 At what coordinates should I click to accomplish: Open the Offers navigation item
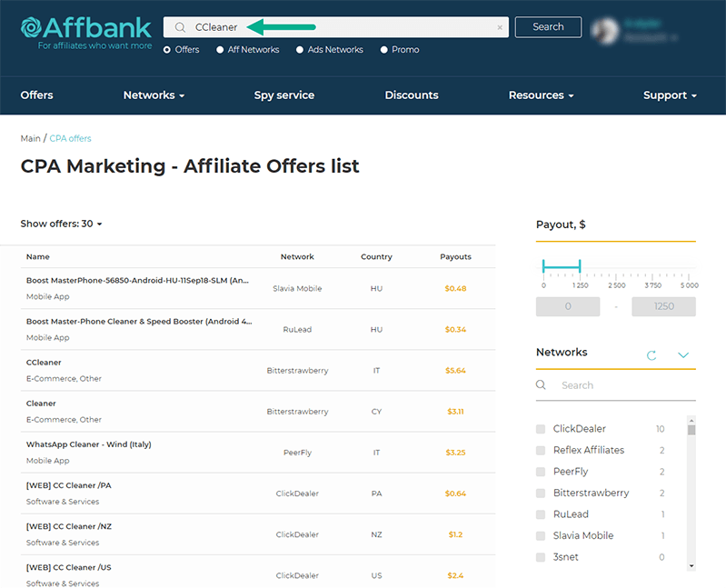(x=36, y=95)
